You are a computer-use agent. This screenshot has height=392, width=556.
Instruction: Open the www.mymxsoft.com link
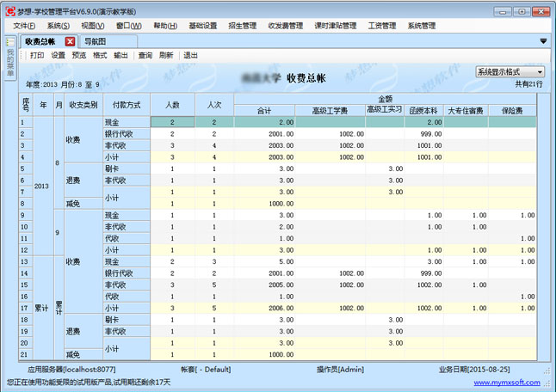point(507,383)
